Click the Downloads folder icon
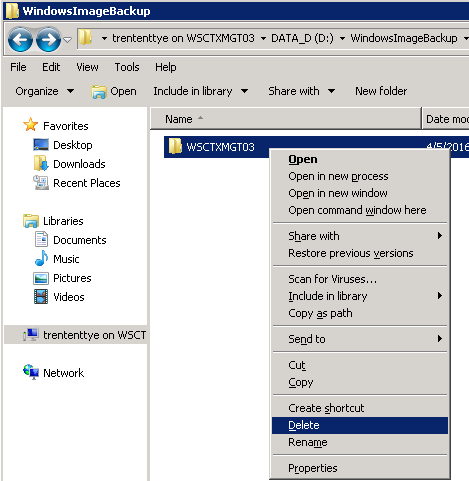This screenshot has width=469, height=481. [41, 163]
